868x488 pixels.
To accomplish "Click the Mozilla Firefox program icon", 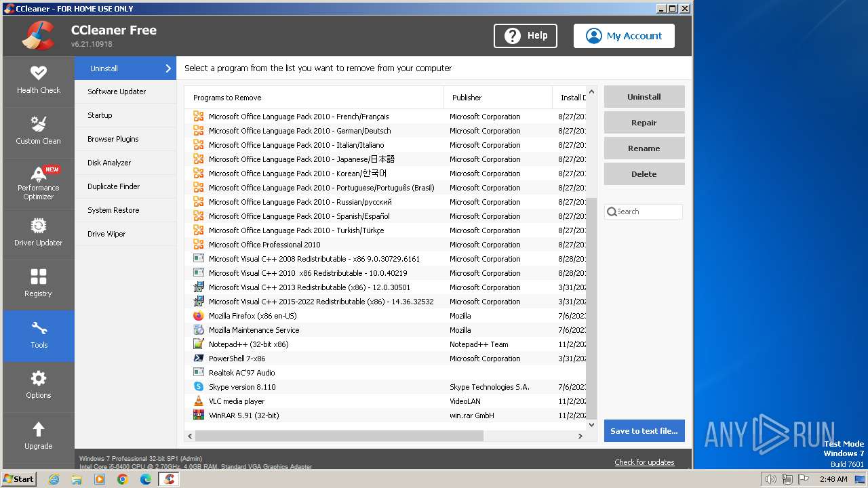I will coord(199,316).
